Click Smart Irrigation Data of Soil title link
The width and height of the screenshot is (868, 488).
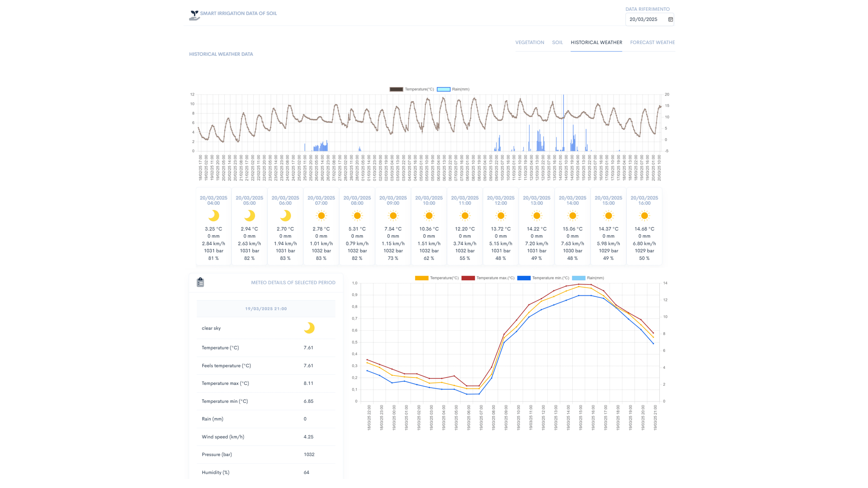tap(238, 14)
